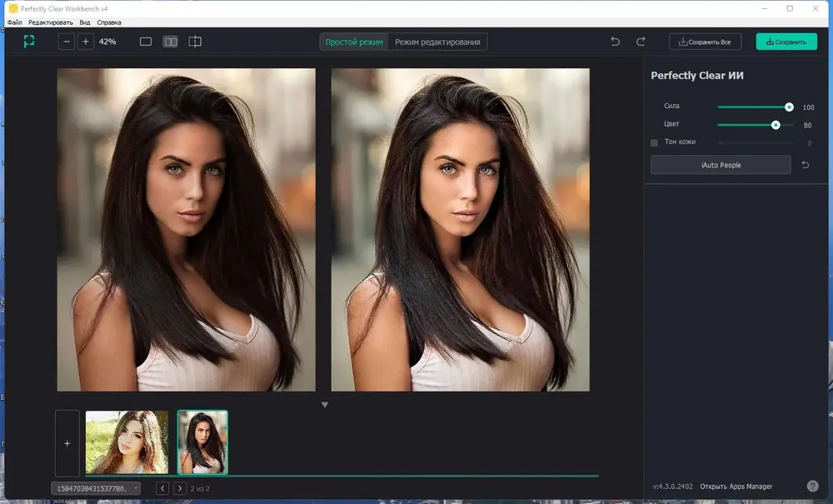The width and height of the screenshot is (833, 504).
Task: Open the Вид menu
Action: point(84,22)
